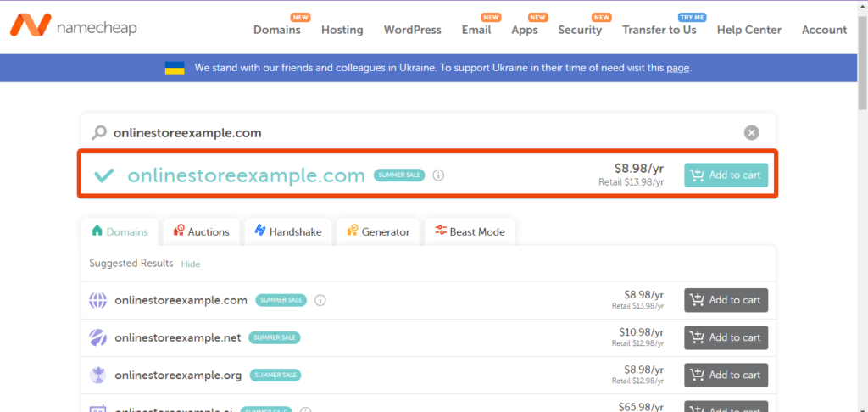Switch to the Auctions tab

point(201,231)
